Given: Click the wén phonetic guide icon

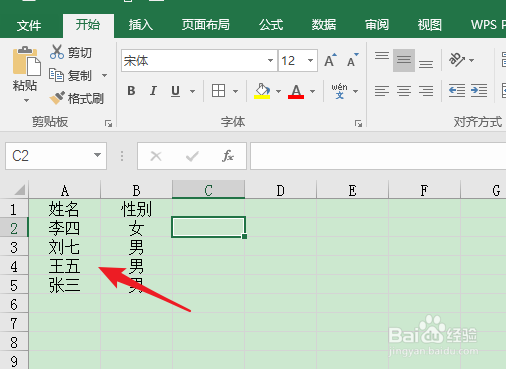Looking at the screenshot, I should 339,91.
